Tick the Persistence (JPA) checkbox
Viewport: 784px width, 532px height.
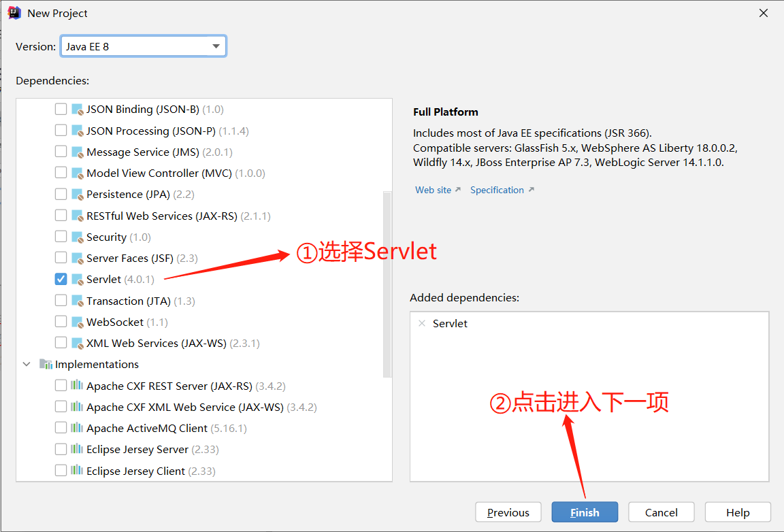(61, 194)
